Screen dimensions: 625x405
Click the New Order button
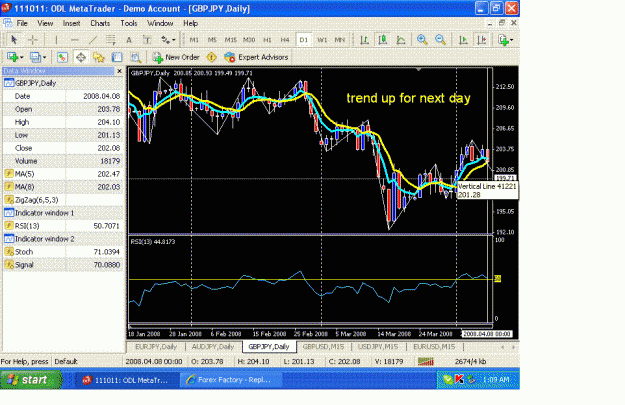pyautogui.click(x=176, y=57)
